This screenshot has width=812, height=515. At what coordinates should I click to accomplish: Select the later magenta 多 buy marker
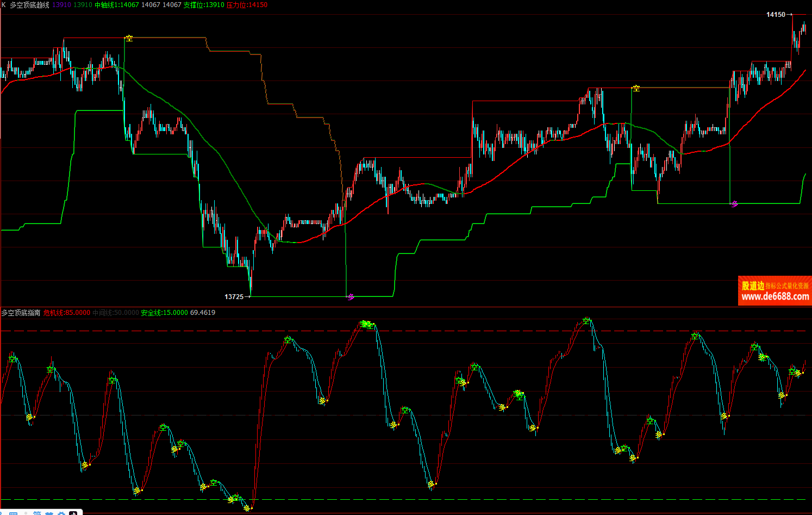[x=735, y=204]
